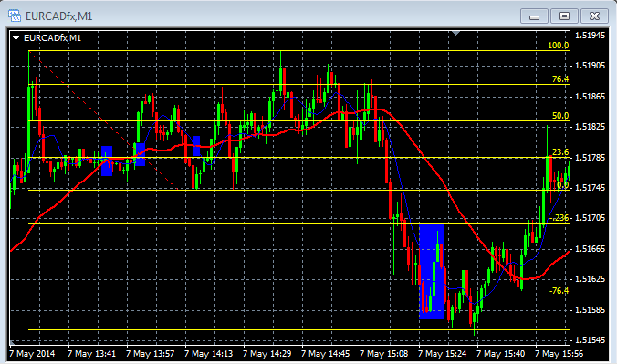Expand the EURCADfx,M1 chart dropdown triangle
Screen dimensions: 617x364
click(x=16, y=38)
